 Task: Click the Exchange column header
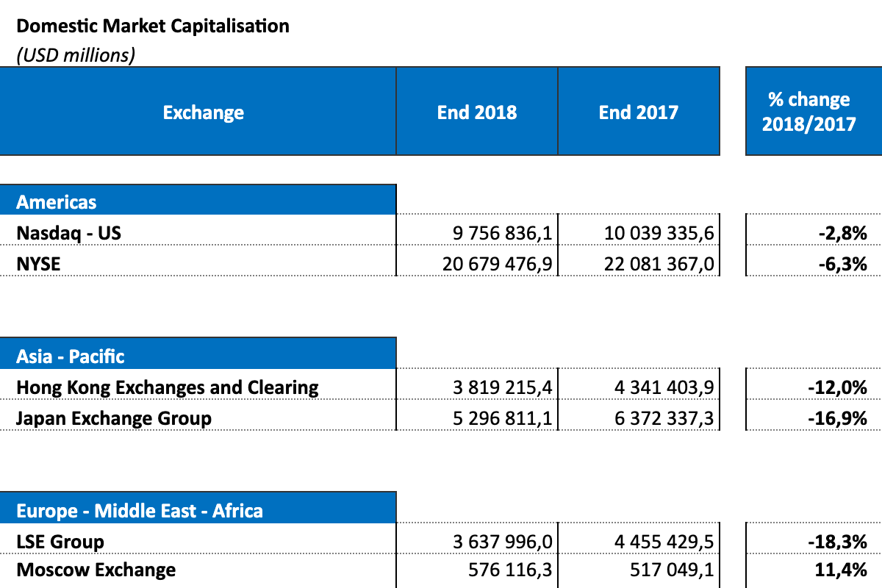coord(203,112)
